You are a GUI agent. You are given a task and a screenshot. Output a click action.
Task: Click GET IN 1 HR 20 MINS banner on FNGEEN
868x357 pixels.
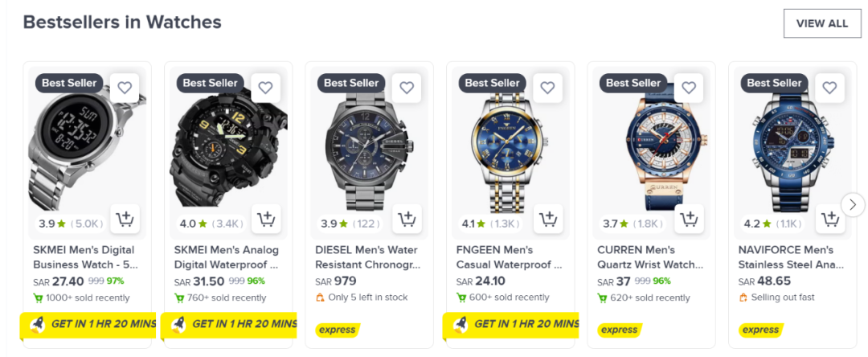click(x=514, y=324)
